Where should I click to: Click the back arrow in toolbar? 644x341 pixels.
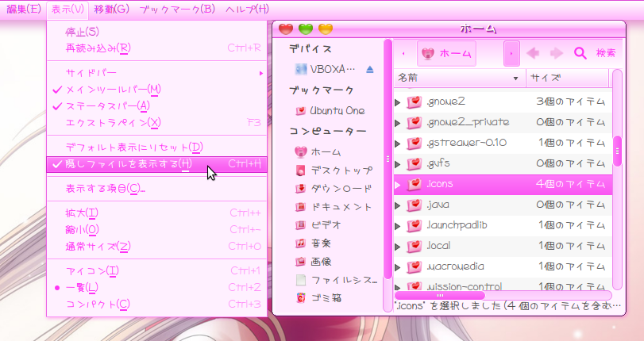(x=533, y=53)
